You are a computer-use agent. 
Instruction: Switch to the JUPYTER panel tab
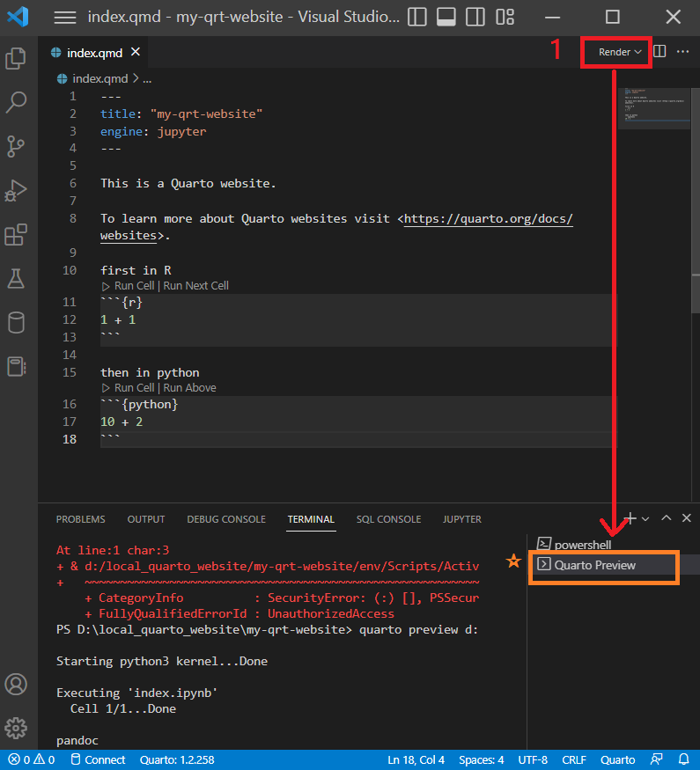(461, 519)
